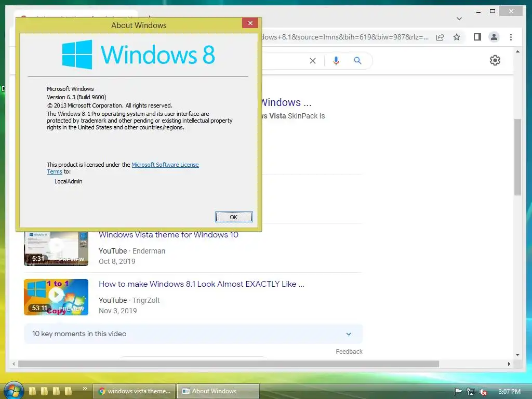Viewport: 532px width, 399px height.
Task: Open Chrome side panel
Action: [477, 37]
